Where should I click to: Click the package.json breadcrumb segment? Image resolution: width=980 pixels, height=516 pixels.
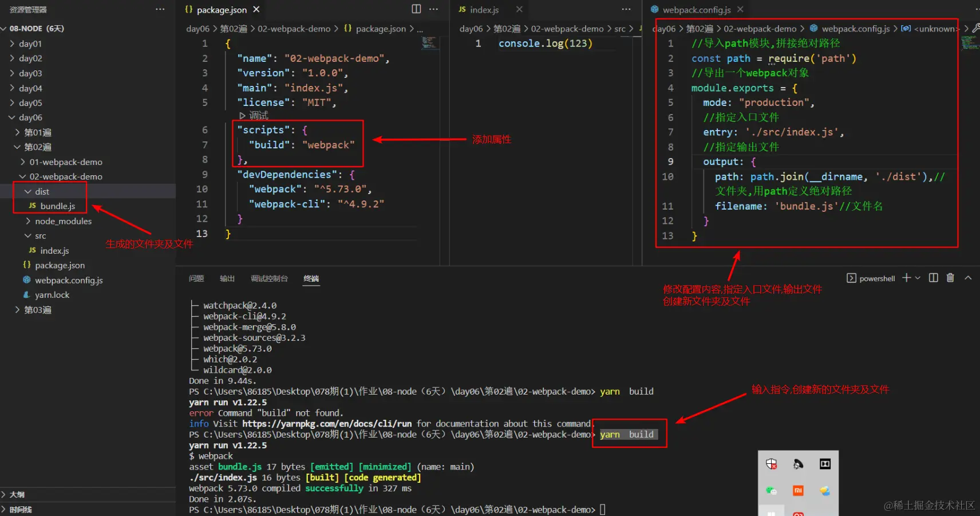point(381,29)
